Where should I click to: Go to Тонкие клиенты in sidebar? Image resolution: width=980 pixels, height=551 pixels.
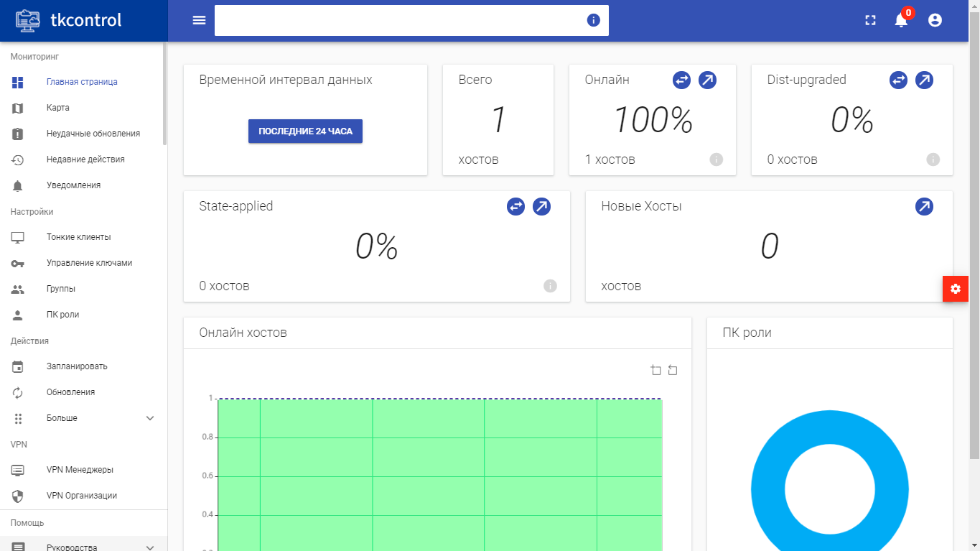78,237
